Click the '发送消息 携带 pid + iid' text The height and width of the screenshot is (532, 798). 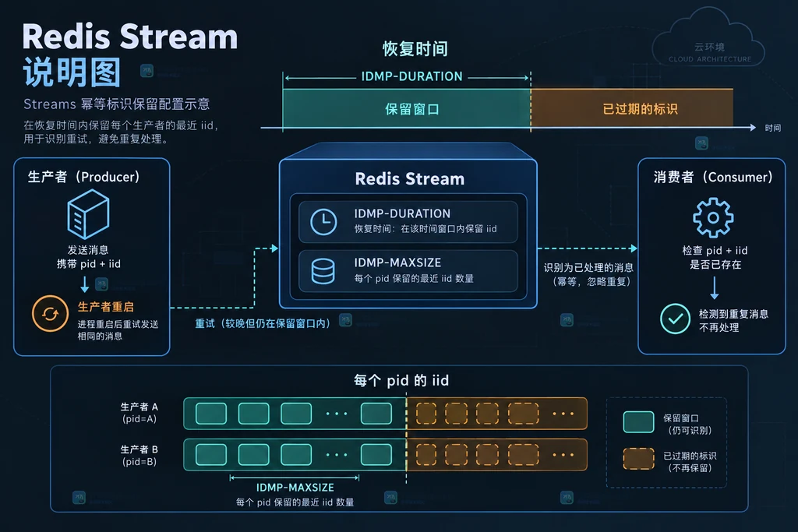[89, 257]
